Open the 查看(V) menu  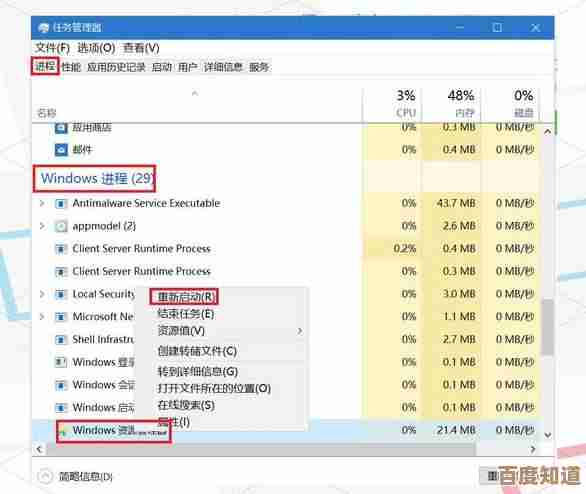pos(141,48)
